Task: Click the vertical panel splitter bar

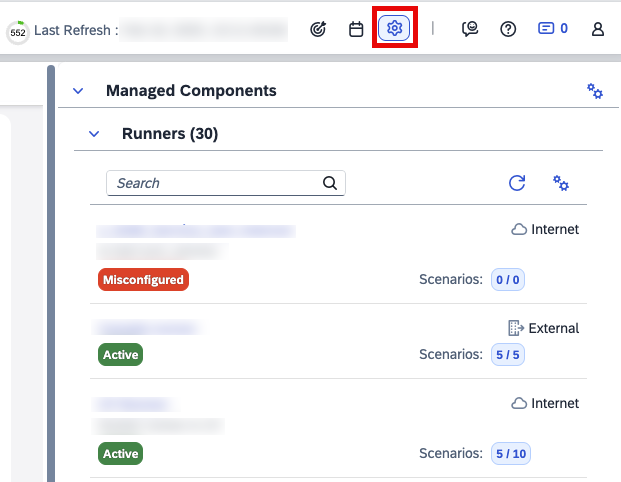Action: [x=51, y=270]
